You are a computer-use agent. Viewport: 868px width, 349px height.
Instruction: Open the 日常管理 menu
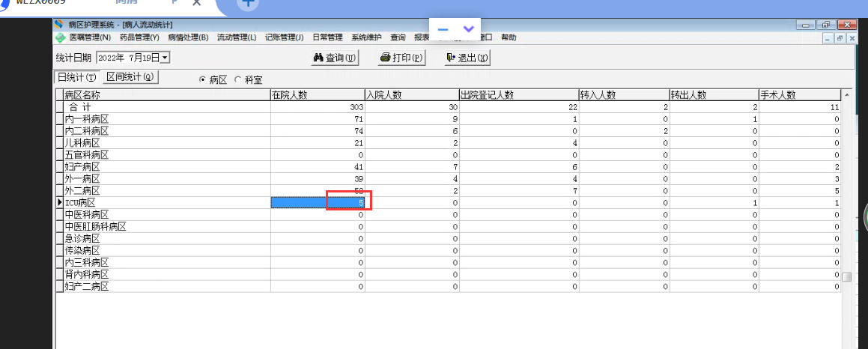click(x=327, y=37)
